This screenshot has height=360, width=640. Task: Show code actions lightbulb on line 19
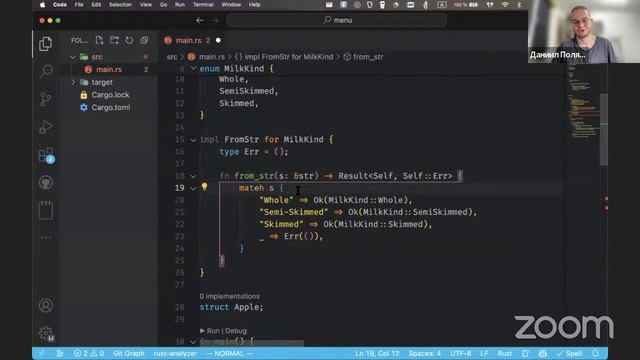point(204,187)
